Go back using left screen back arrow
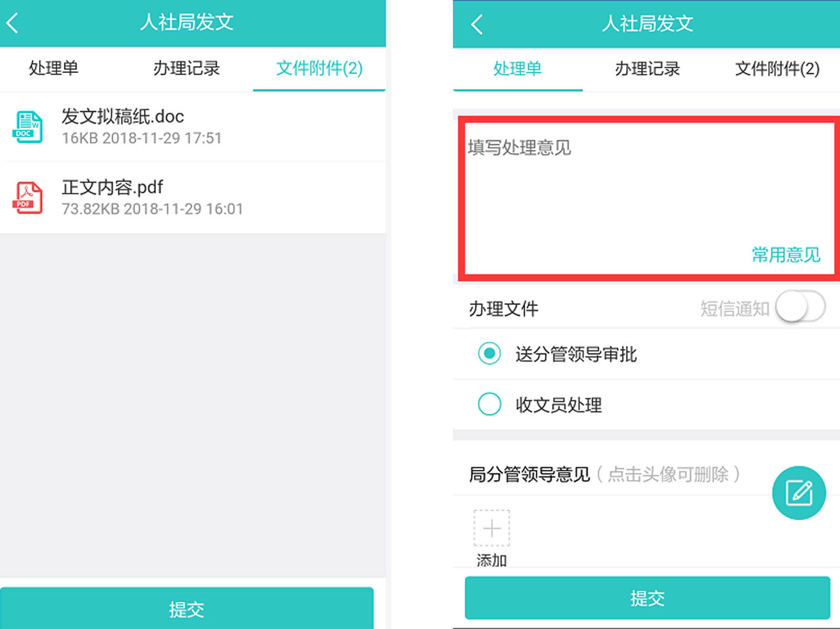This screenshot has height=629, width=840. 12,23
